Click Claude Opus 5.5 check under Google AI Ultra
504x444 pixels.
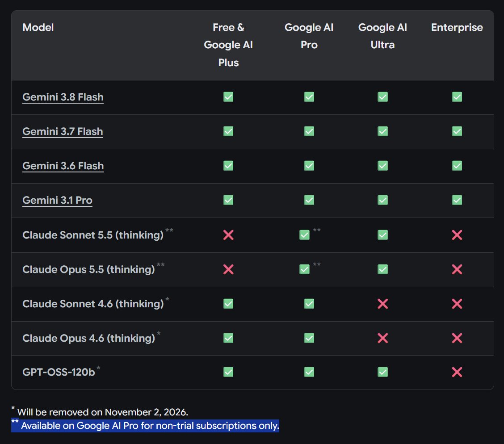pos(382,269)
